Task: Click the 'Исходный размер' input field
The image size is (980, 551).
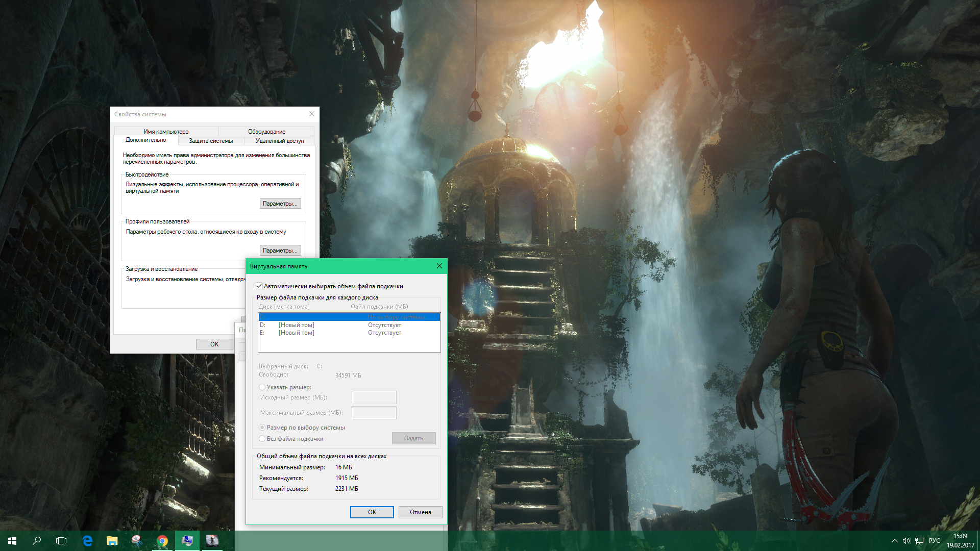Action: 374,397
